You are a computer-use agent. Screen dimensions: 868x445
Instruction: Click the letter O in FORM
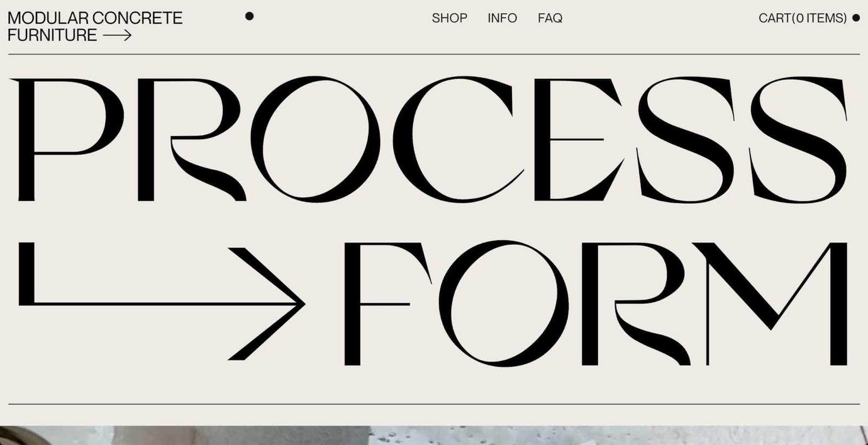tap(503, 303)
